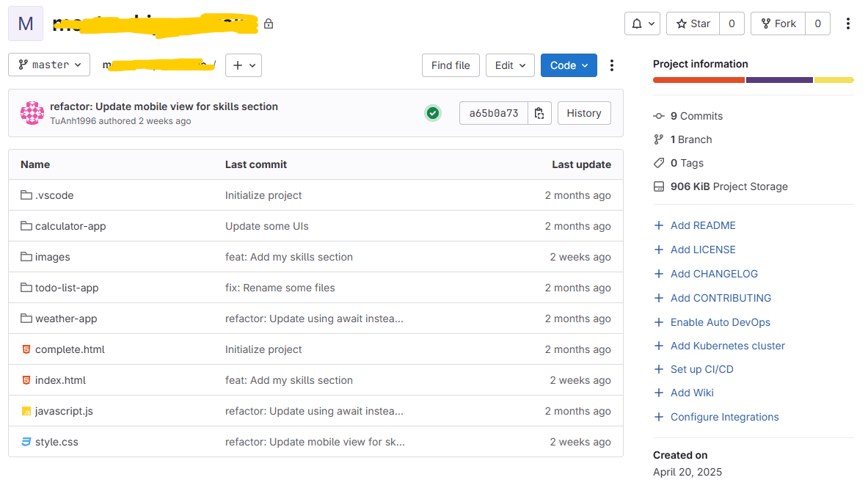Star the repository
The height and width of the screenshot is (491, 868).
click(691, 23)
